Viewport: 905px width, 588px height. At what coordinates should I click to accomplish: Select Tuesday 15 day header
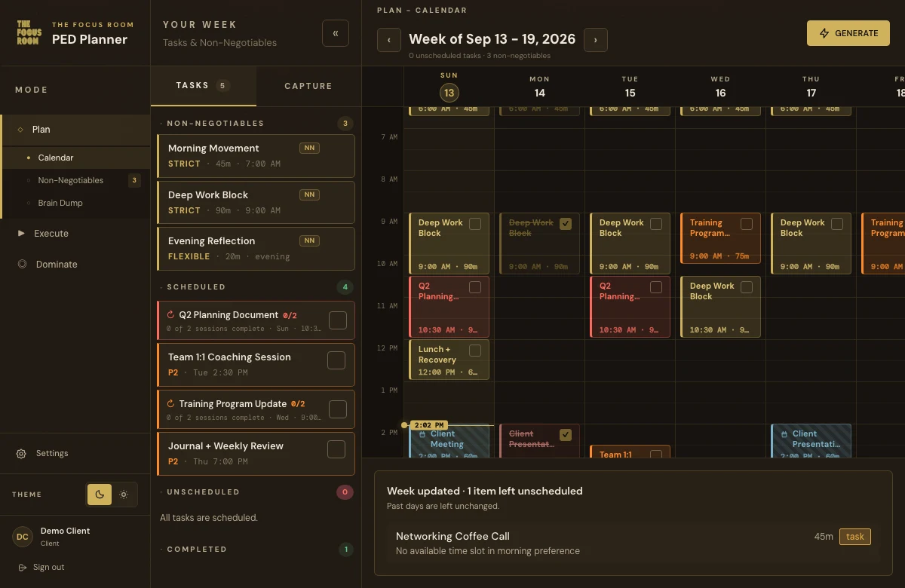click(x=630, y=87)
